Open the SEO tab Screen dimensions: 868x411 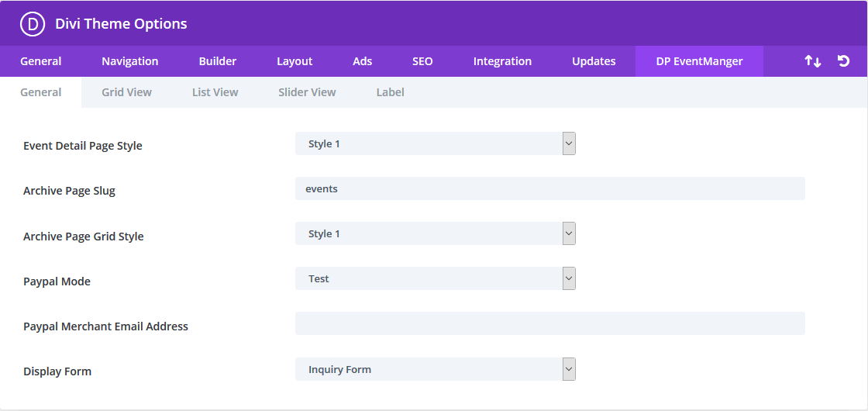coord(422,61)
